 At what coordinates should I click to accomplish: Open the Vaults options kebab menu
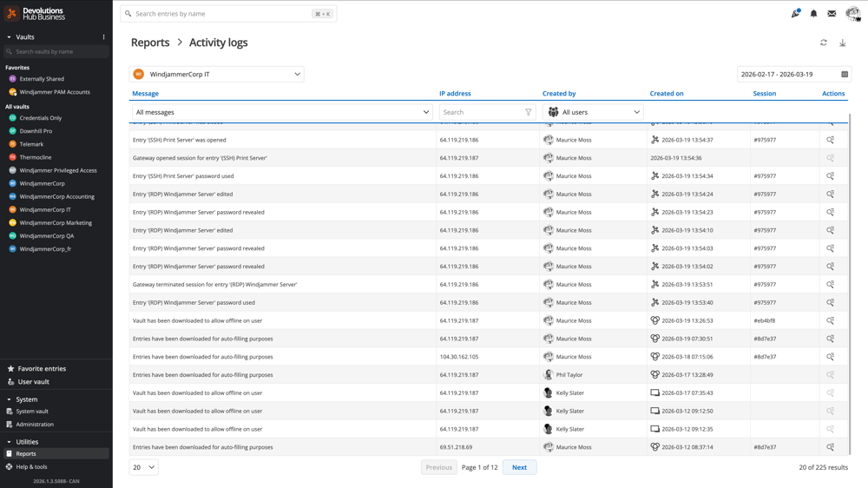click(x=103, y=37)
